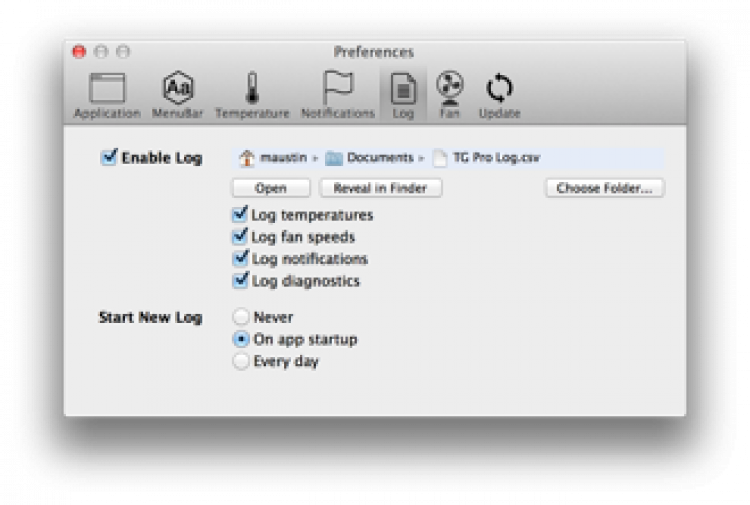750x505 pixels.
Task: Open the Application preferences pane icon
Action: pyautogui.click(x=107, y=89)
